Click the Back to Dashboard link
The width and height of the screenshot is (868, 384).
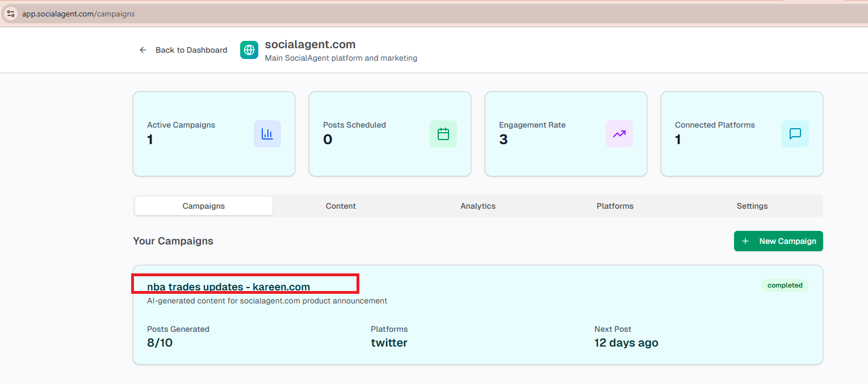point(191,50)
